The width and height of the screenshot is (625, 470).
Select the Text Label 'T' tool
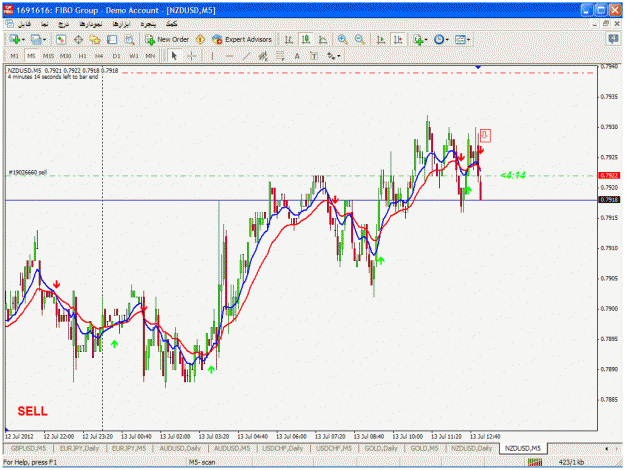pos(314,56)
